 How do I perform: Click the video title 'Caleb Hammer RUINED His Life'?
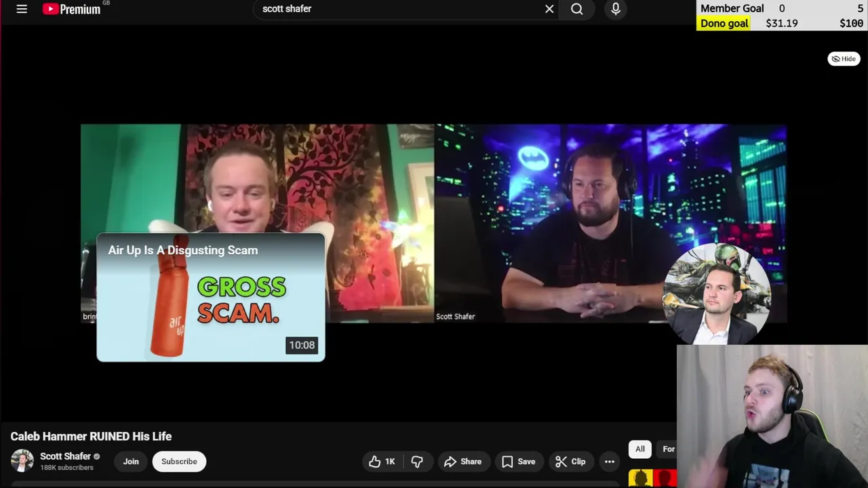point(91,436)
